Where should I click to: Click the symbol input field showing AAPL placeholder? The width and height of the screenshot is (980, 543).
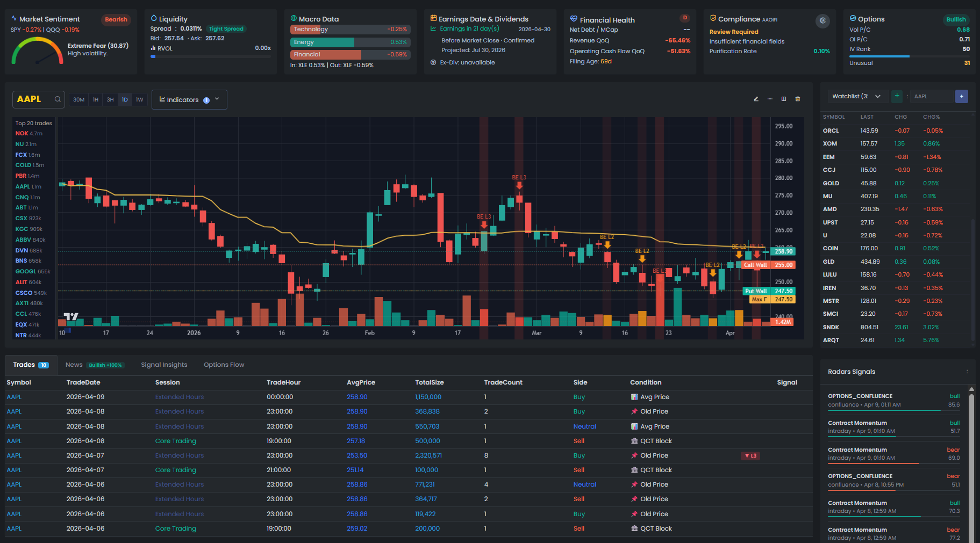point(931,96)
